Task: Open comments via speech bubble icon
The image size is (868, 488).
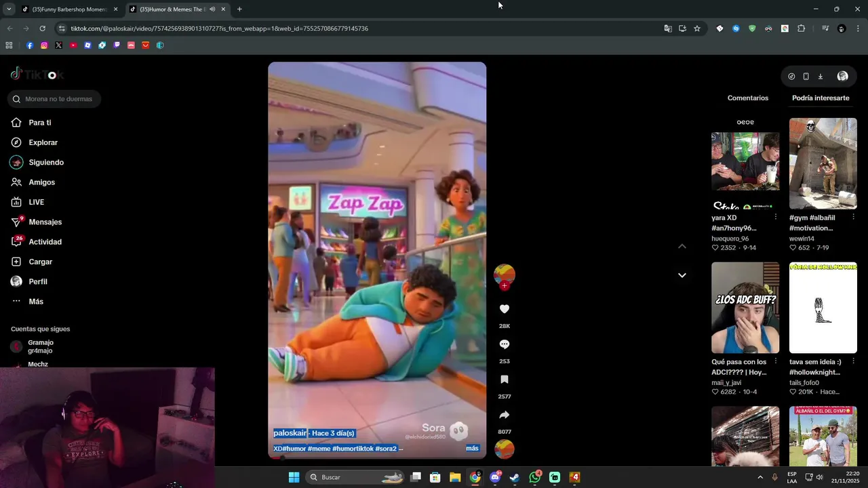Action: pyautogui.click(x=504, y=344)
